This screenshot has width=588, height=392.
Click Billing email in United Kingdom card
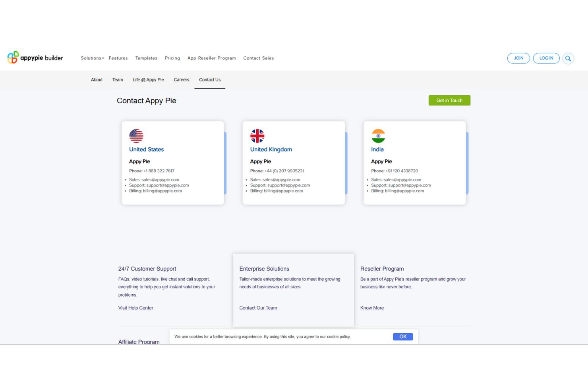(283, 191)
